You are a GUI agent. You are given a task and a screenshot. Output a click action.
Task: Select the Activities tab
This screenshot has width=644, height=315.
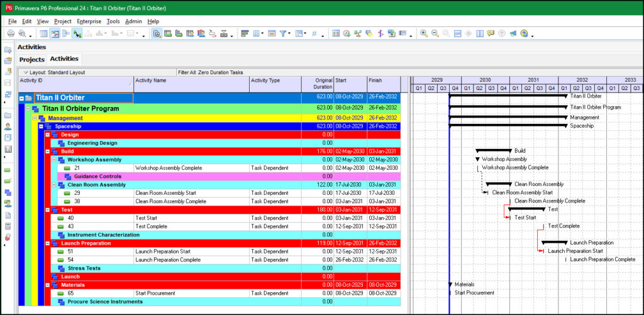pyautogui.click(x=64, y=58)
